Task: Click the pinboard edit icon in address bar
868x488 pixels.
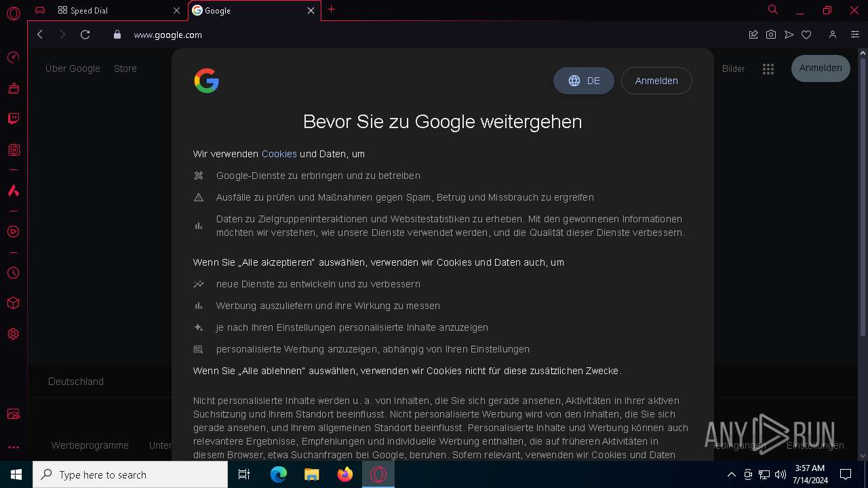Action: coord(753,35)
